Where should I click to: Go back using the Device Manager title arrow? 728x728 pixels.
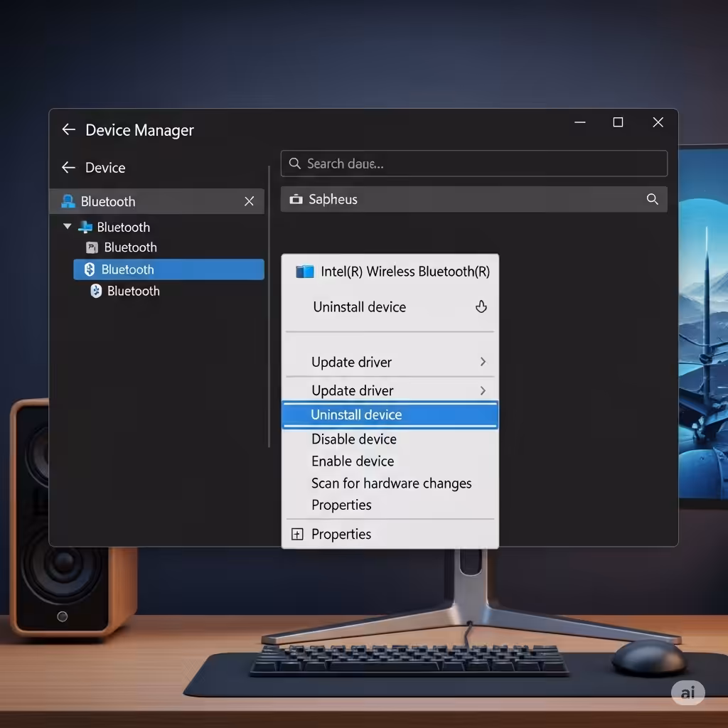pos(69,129)
